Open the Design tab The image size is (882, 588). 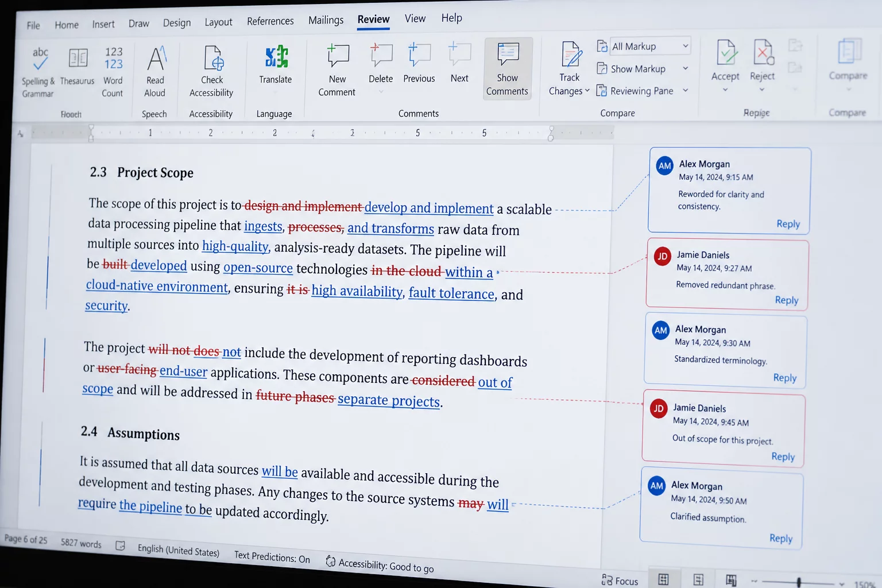(177, 23)
